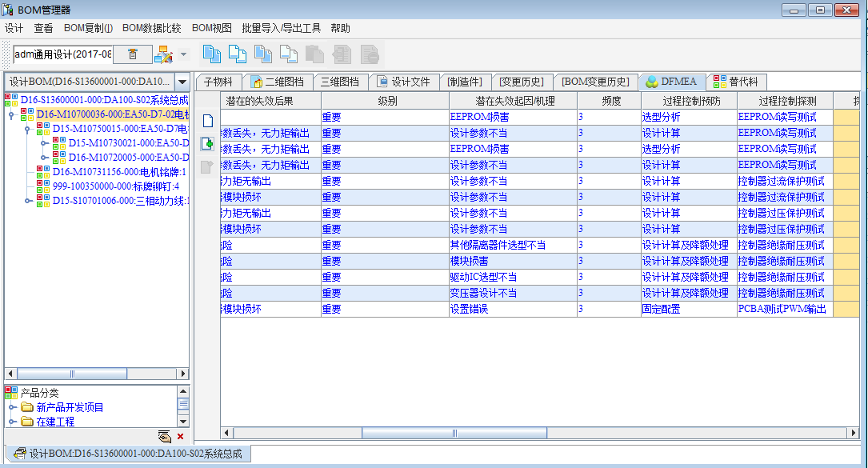Screen dimensions: 868x468
Task: Open the 批量导入/导出工具 menu
Action: [x=281, y=28]
